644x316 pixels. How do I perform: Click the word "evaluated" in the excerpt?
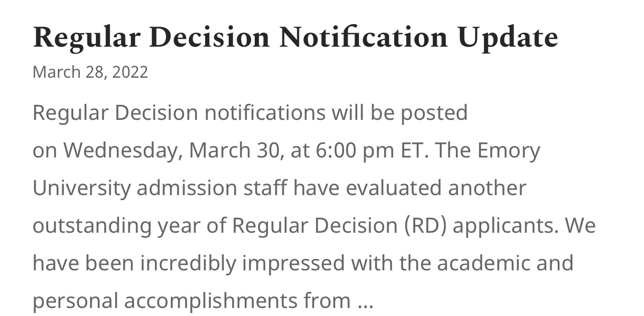point(394,188)
